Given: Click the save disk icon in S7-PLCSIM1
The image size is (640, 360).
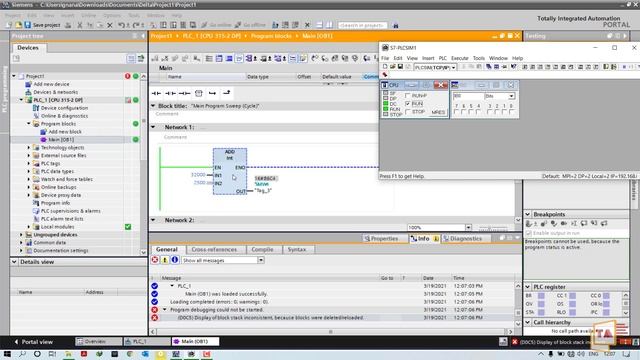Looking at the screenshot, I should click(x=400, y=67).
